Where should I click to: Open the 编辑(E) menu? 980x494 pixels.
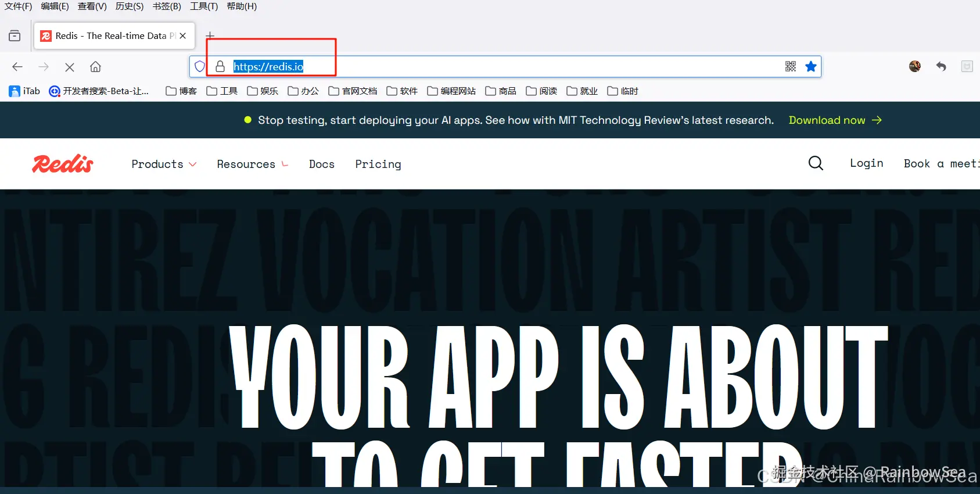(x=55, y=6)
